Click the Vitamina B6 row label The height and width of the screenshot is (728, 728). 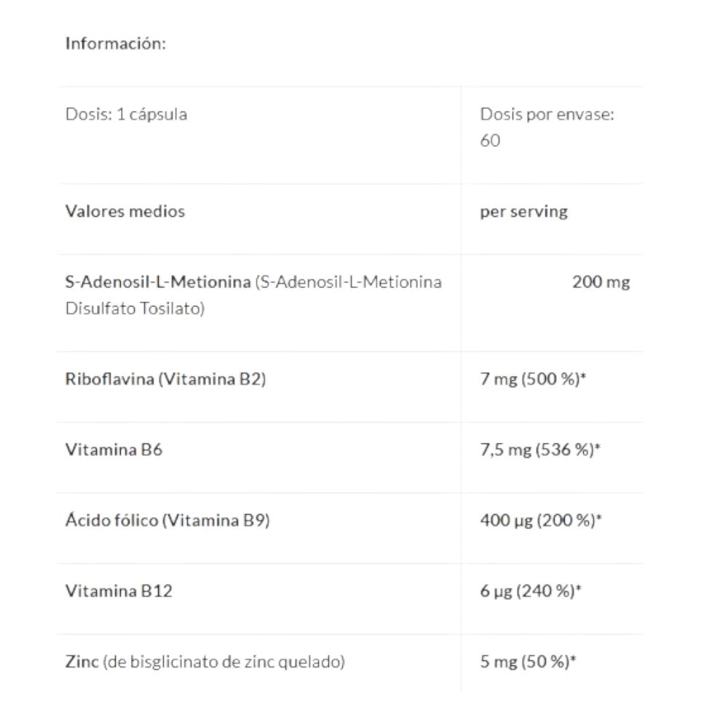(114, 450)
